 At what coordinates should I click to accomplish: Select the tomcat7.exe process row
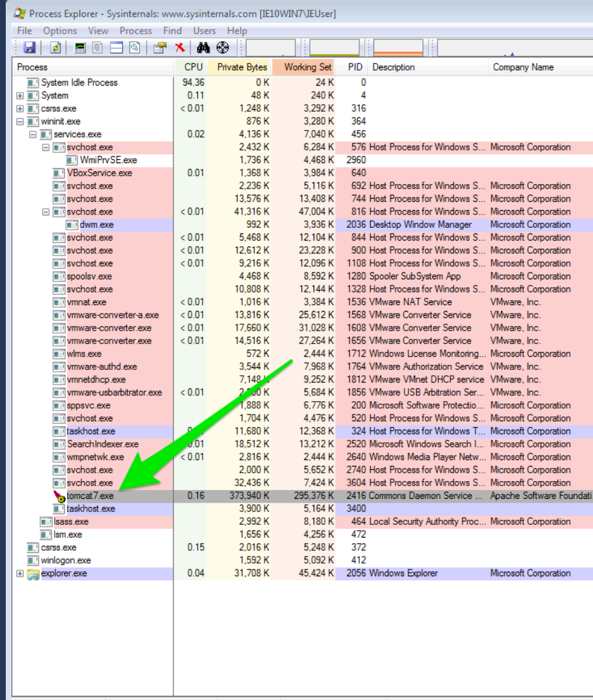pos(303,496)
